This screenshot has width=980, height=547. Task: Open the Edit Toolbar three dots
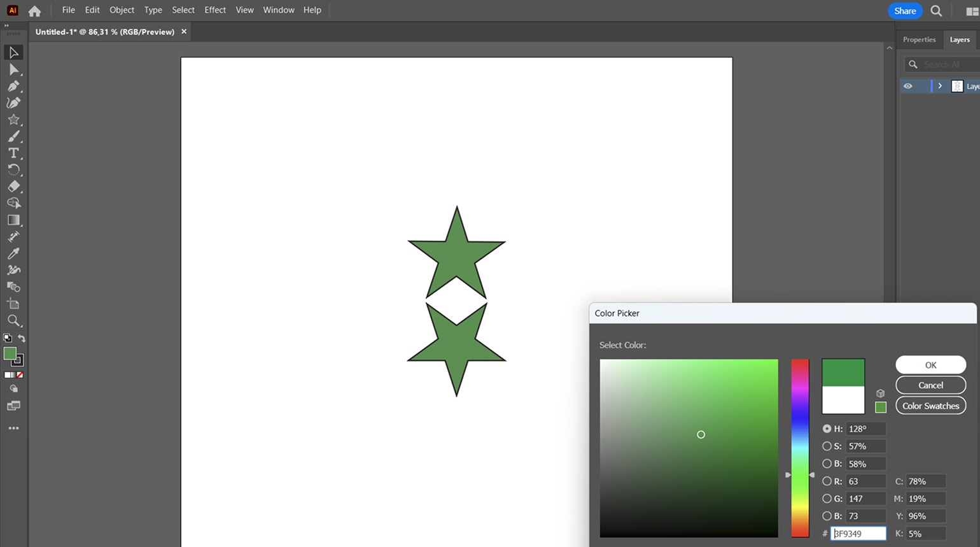13,429
